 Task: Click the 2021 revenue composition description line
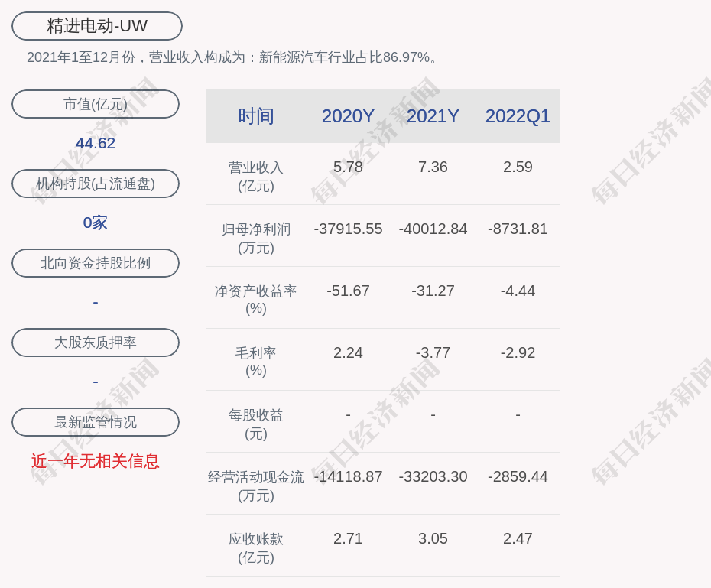tap(232, 57)
